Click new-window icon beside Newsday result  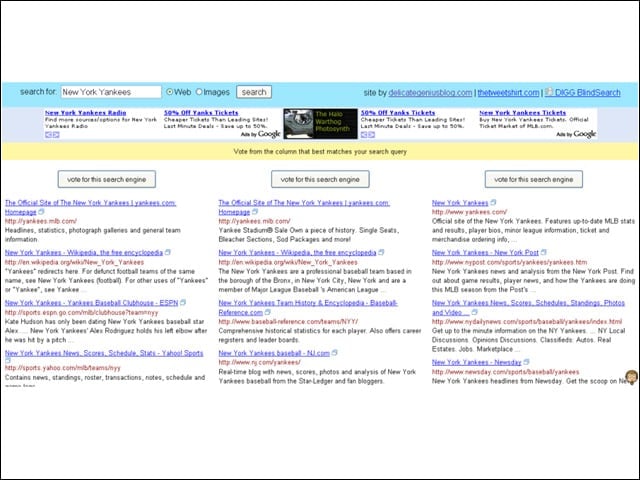(x=526, y=362)
